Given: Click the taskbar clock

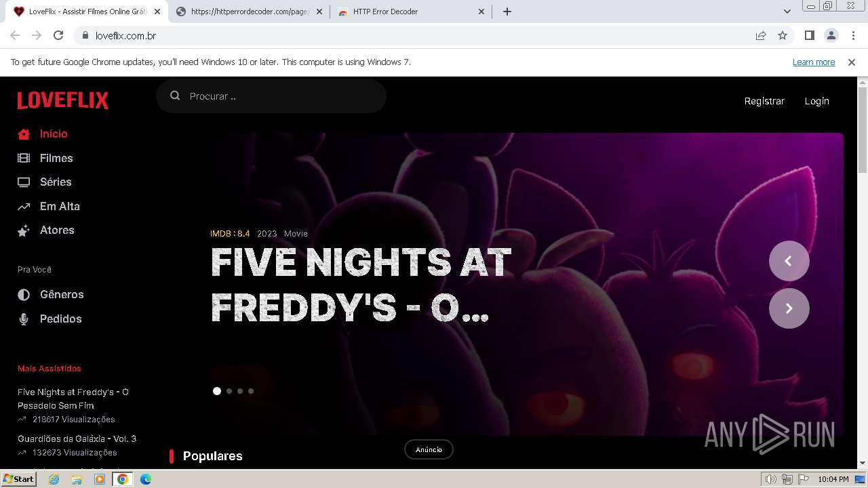Looking at the screenshot, I should tap(833, 479).
